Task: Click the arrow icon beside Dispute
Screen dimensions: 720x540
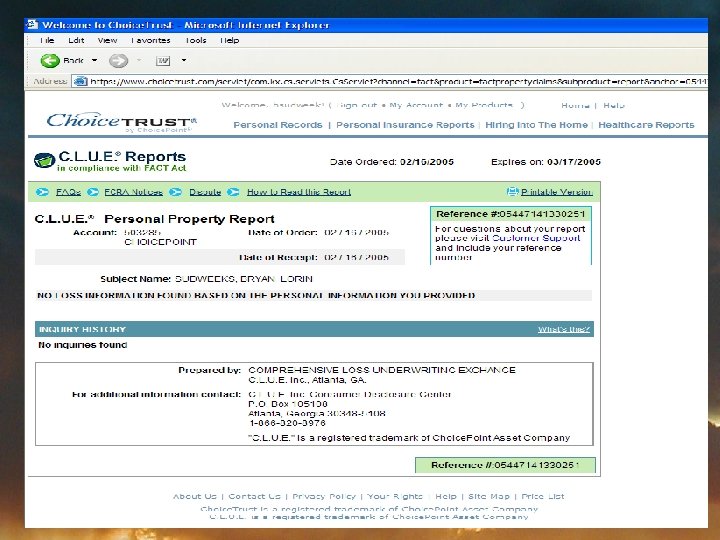Action: [175, 192]
